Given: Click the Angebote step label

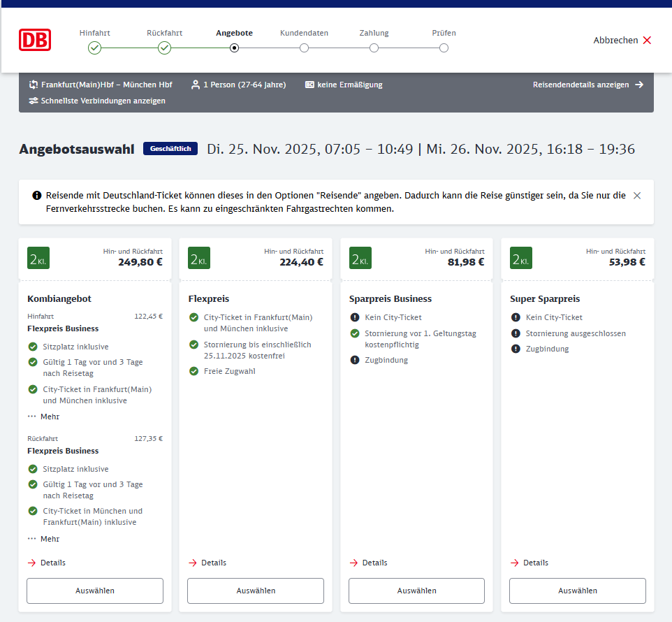Looking at the screenshot, I should click(x=234, y=33).
